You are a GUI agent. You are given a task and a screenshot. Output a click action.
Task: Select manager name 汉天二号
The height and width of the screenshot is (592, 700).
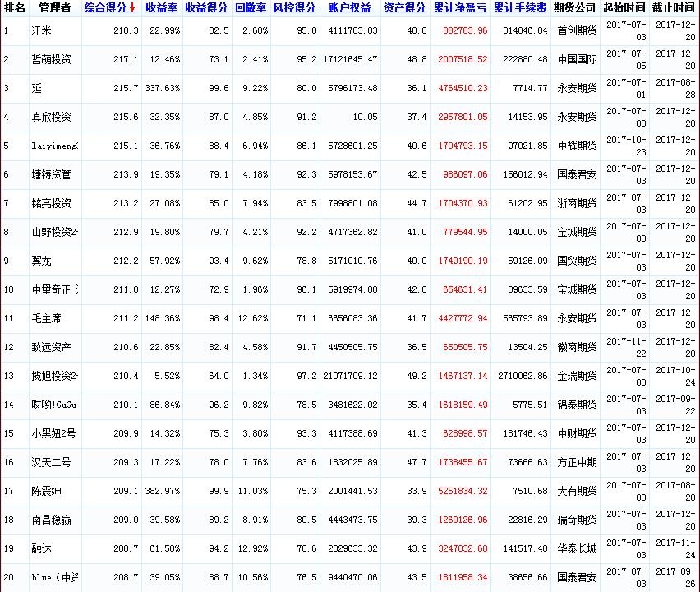[51, 462]
